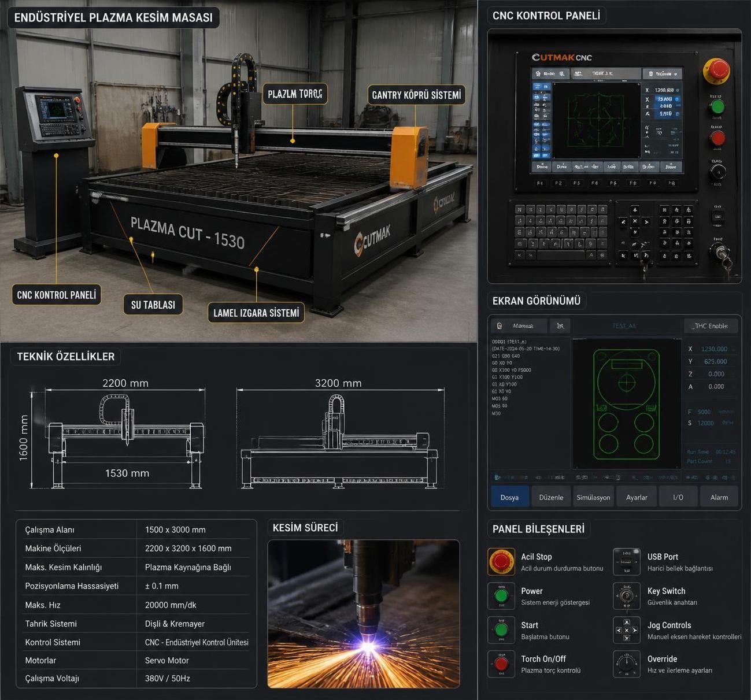Image resolution: width=751 pixels, height=700 pixels.
Task: Click the Key Switch icon under Panel Bileşenleri
Action: pyautogui.click(x=627, y=595)
